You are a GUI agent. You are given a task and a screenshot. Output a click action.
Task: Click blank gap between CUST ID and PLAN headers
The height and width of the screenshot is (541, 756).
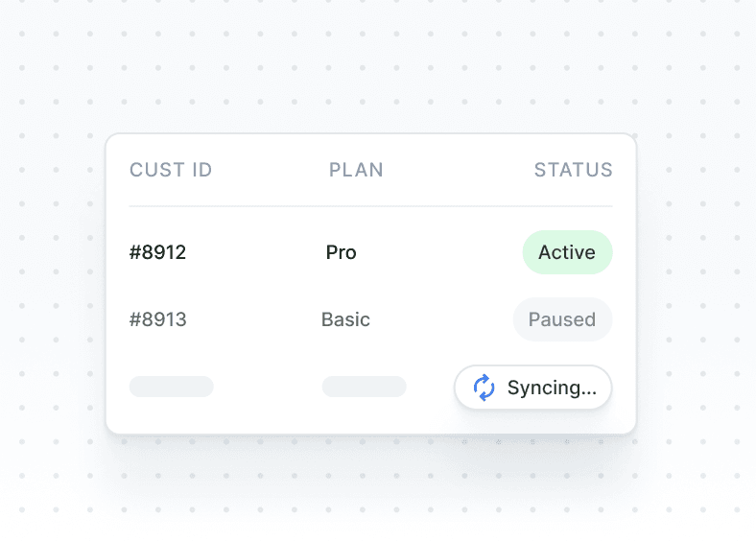[x=271, y=171]
